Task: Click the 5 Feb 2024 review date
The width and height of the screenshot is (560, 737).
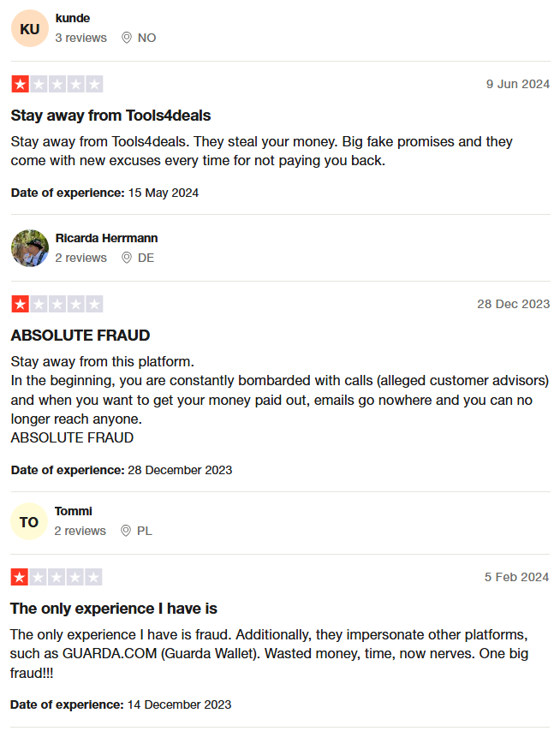Action: click(x=516, y=577)
